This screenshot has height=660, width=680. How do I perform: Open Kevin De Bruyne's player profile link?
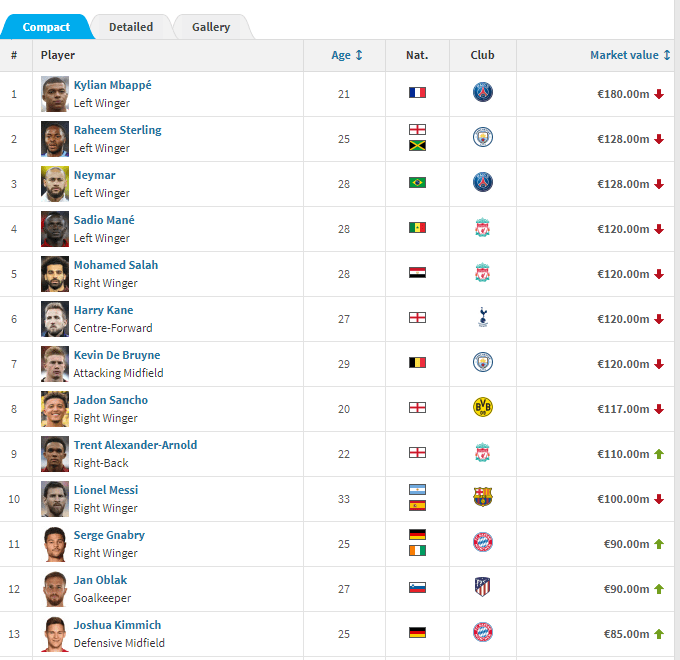117,355
